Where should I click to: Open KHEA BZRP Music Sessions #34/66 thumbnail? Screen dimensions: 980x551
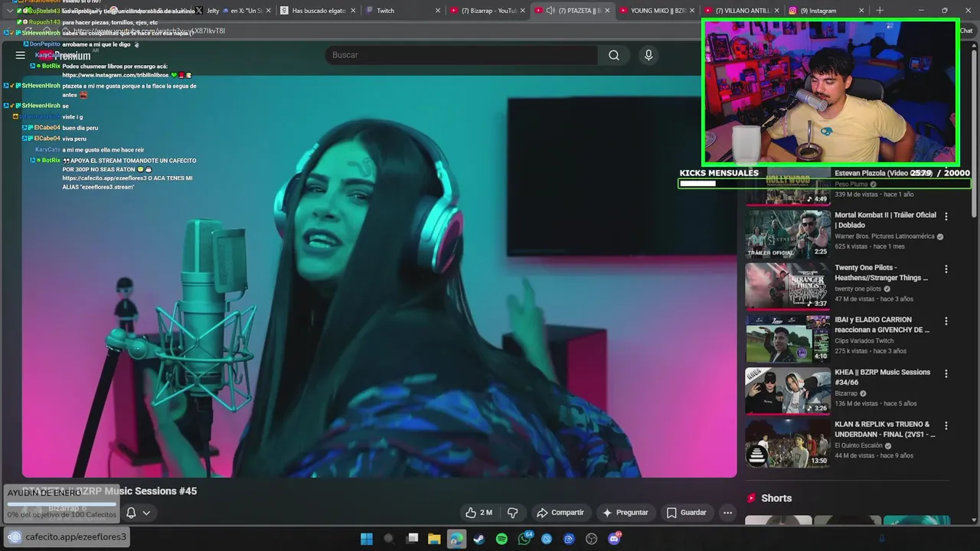click(x=788, y=390)
